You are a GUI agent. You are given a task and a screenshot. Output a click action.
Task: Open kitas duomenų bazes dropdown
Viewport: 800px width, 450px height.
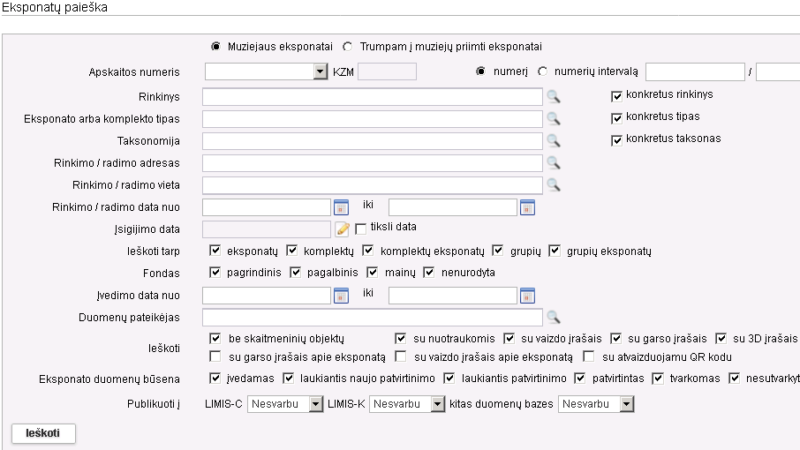[x=596, y=404]
